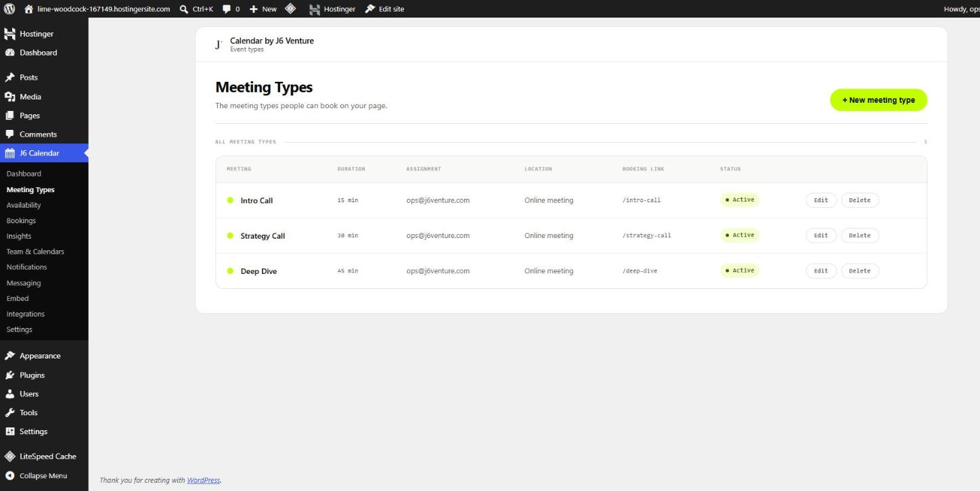Viewport: 980px width, 491px height.
Task: Open the Insights submenu item
Action: tap(19, 237)
